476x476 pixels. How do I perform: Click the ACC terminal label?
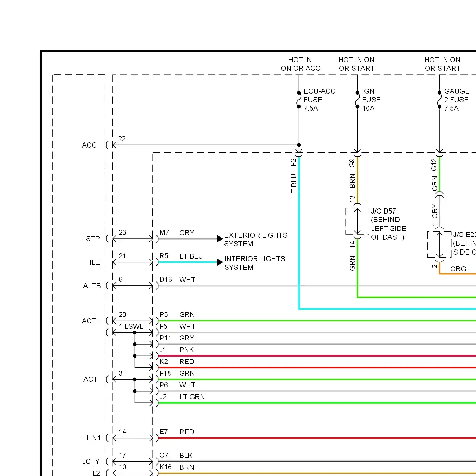point(89,145)
